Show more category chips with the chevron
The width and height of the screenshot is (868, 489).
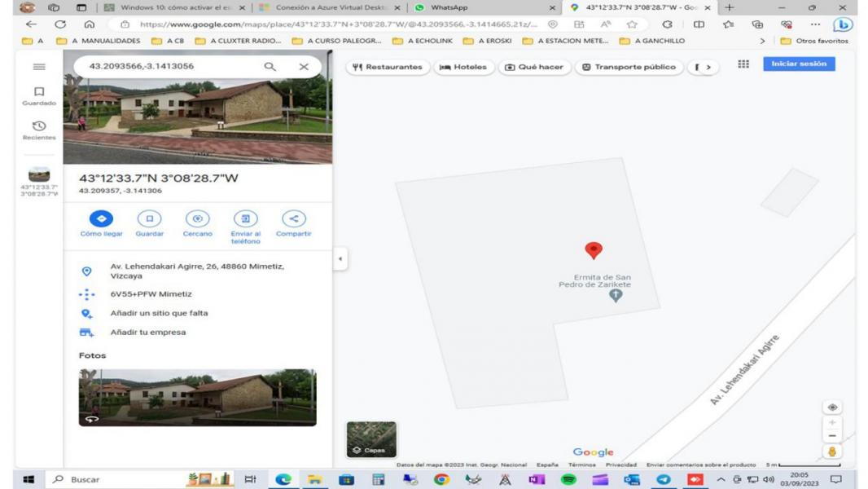coord(708,68)
